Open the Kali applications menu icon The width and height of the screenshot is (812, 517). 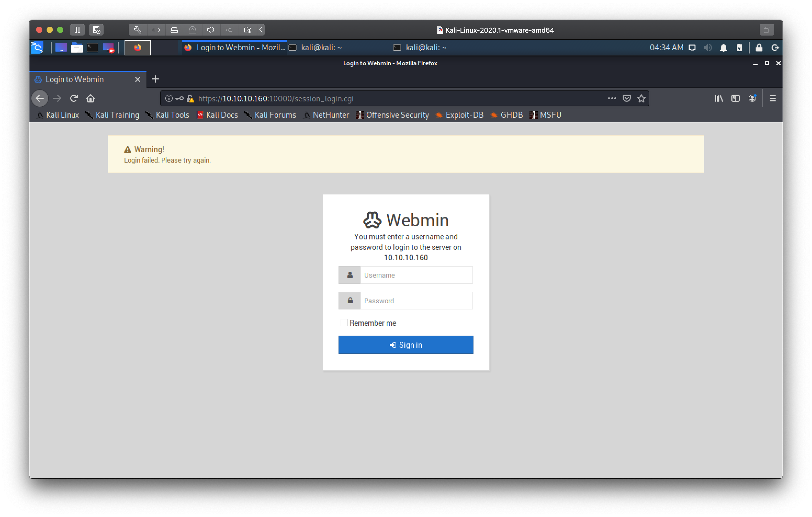click(x=37, y=48)
